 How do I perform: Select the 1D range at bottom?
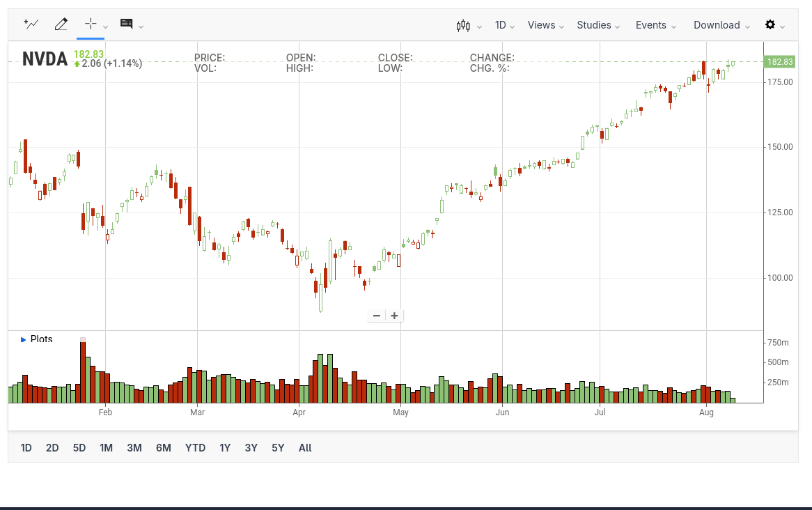pyautogui.click(x=26, y=448)
